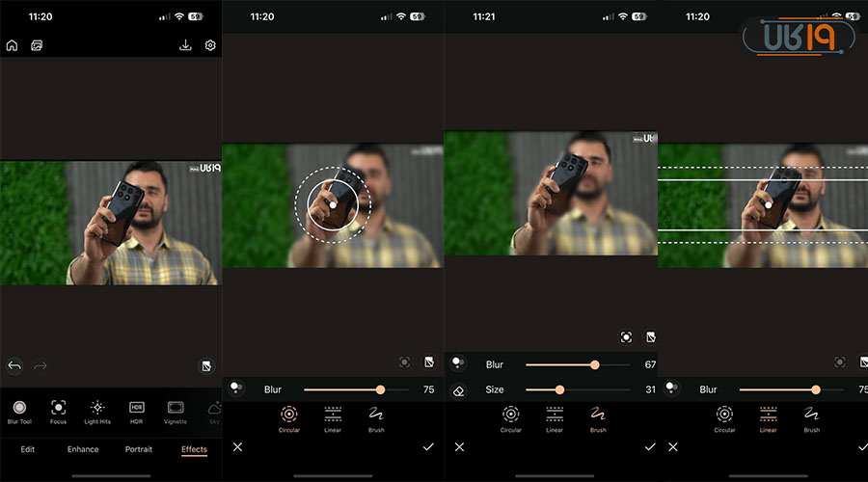Image resolution: width=868 pixels, height=482 pixels.
Task: Go to the Portrait tab
Action: point(139,449)
